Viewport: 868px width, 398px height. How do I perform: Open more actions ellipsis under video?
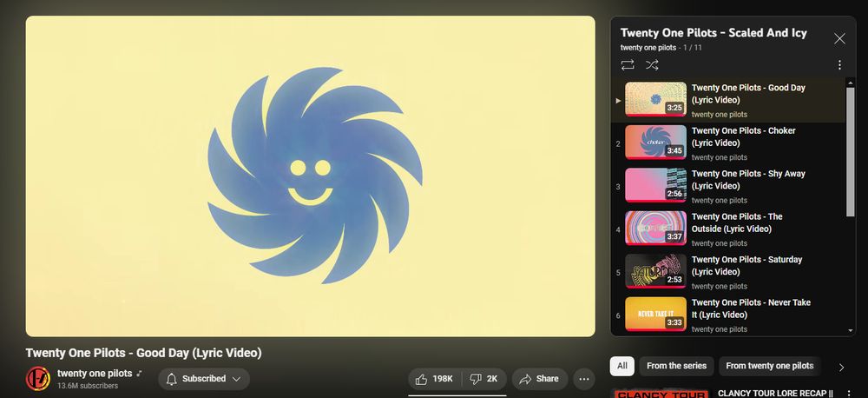584,379
